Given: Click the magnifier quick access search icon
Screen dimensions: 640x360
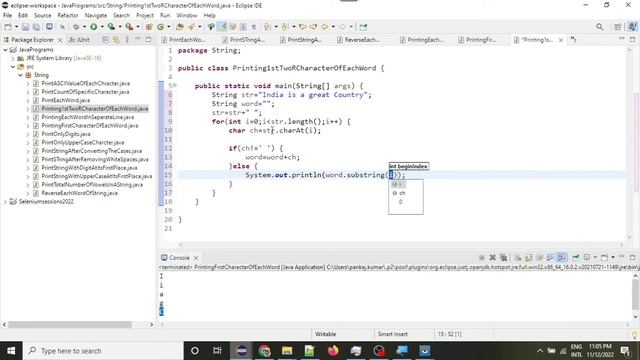Looking at the screenshot, I should click(599, 27).
